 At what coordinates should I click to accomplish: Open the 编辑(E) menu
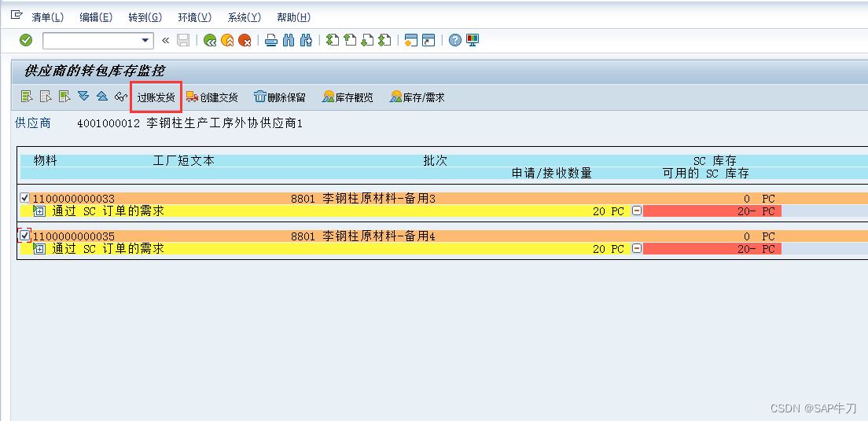(96, 17)
